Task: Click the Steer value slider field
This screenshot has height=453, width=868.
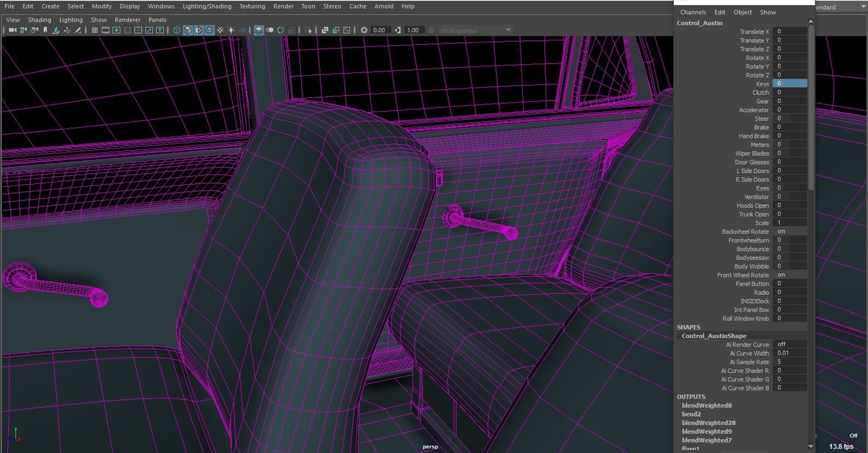Action: [x=789, y=118]
